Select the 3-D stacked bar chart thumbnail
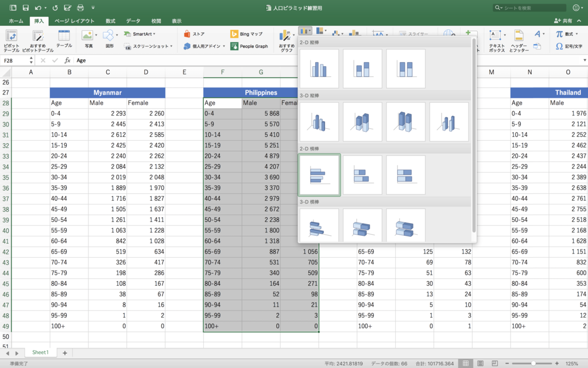The image size is (588, 368). pos(363,225)
